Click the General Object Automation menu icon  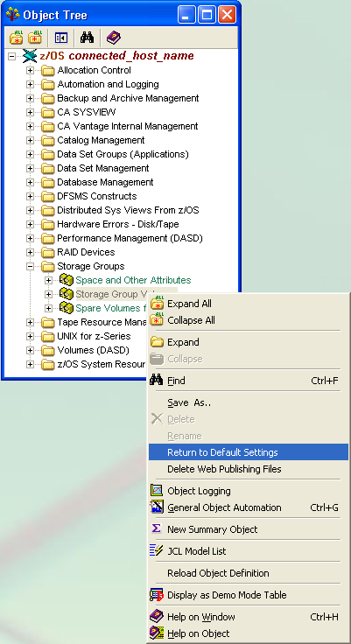point(157,507)
